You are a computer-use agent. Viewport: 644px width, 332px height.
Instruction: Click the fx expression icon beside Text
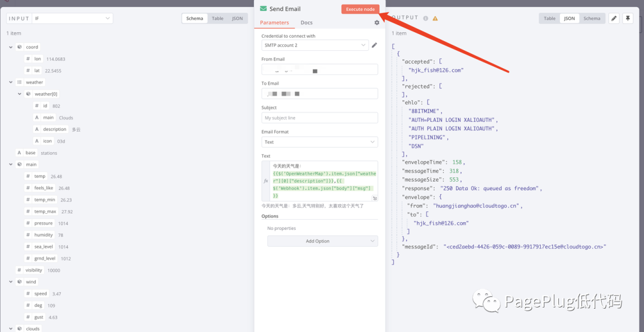point(266,180)
